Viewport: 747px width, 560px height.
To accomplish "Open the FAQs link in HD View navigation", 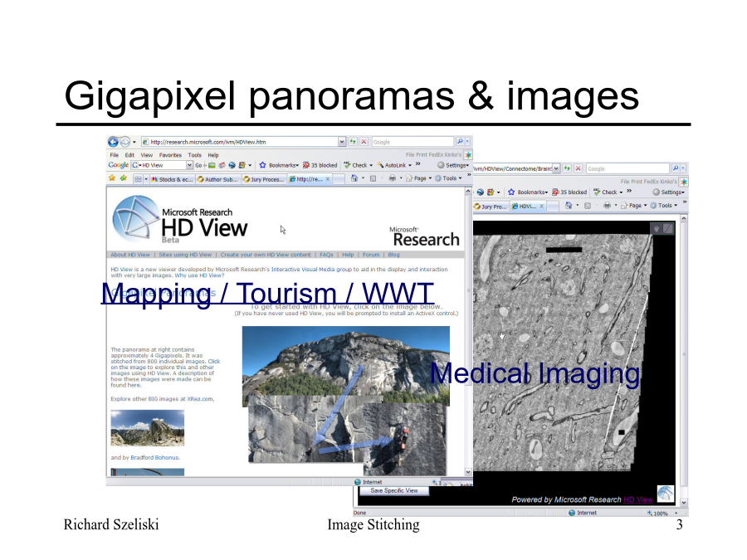I will coord(326,255).
